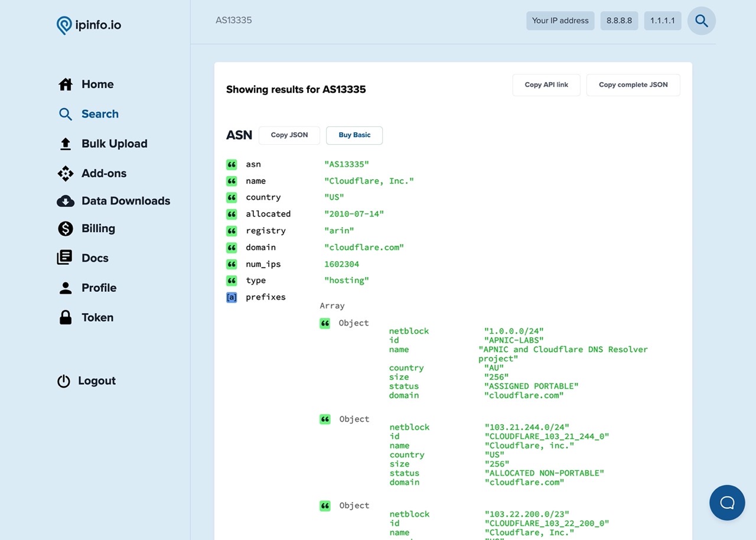Click the search field containing AS13335
This screenshot has width=756, height=540.
pos(366,21)
